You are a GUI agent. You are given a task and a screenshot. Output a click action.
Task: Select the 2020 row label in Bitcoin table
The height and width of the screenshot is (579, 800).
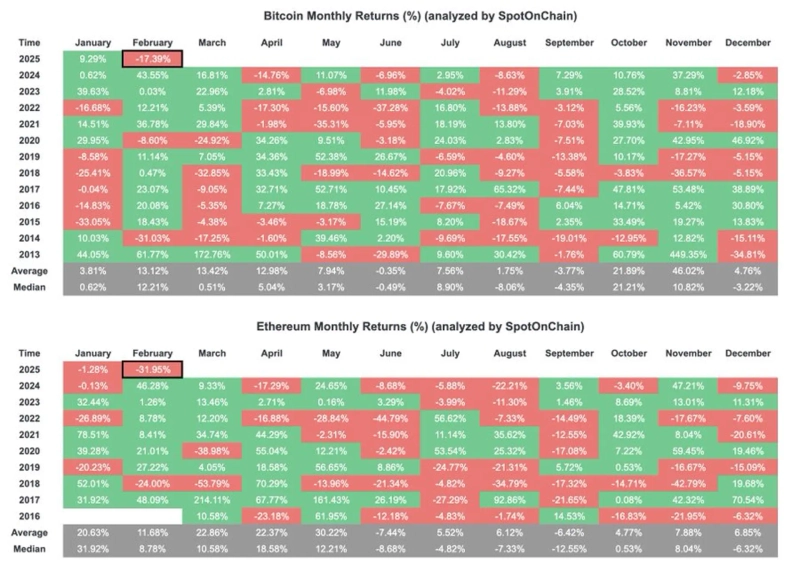point(29,141)
